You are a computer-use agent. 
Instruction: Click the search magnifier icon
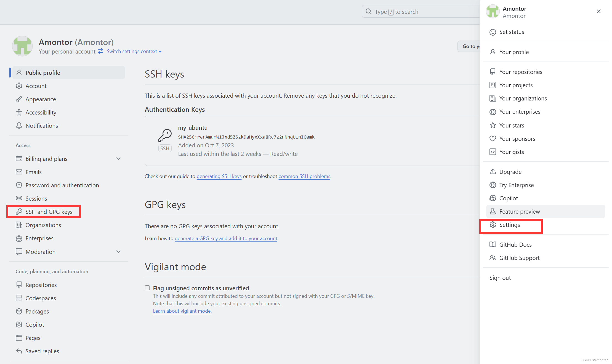click(369, 12)
